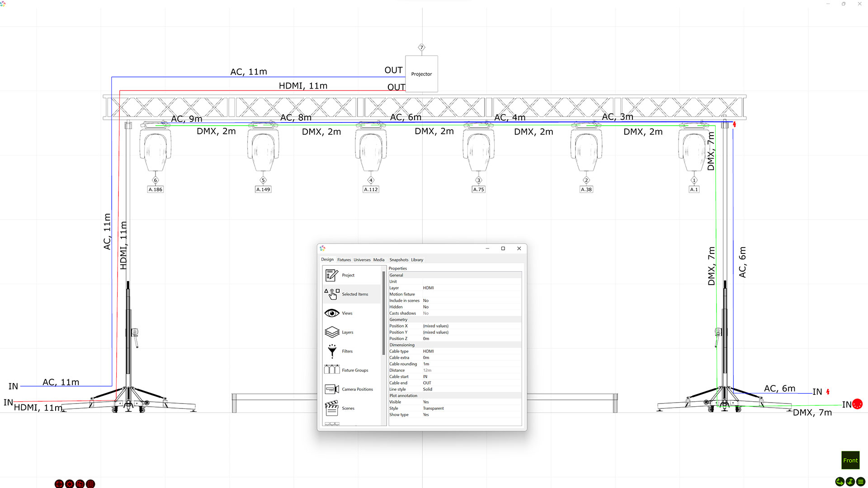The image size is (868, 488).
Task: Toggle plot annotation Visible value
Action: [x=426, y=402]
